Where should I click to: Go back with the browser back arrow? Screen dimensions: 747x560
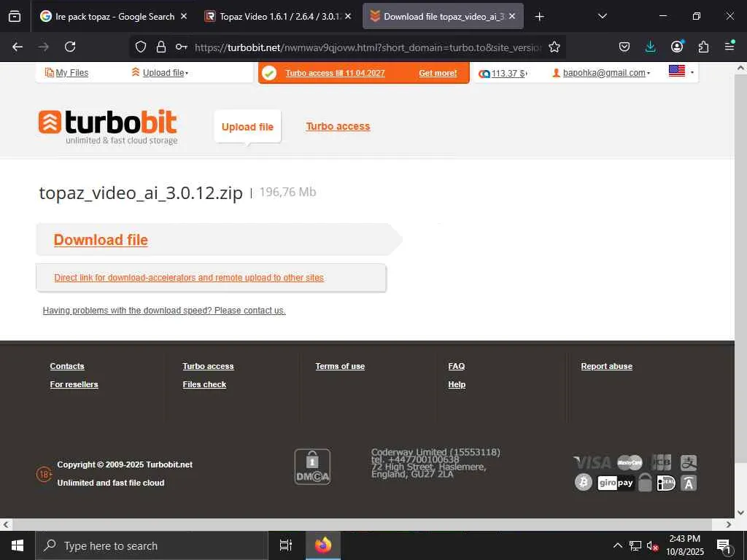pyautogui.click(x=18, y=47)
